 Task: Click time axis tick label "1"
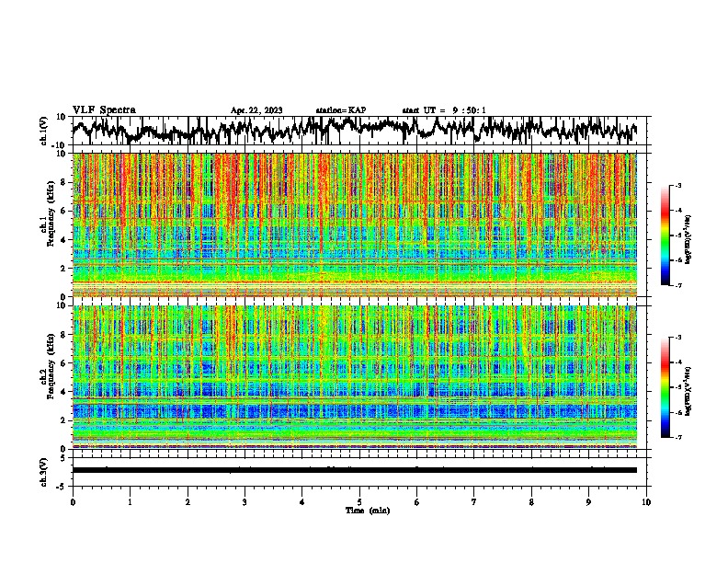(x=130, y=502)
